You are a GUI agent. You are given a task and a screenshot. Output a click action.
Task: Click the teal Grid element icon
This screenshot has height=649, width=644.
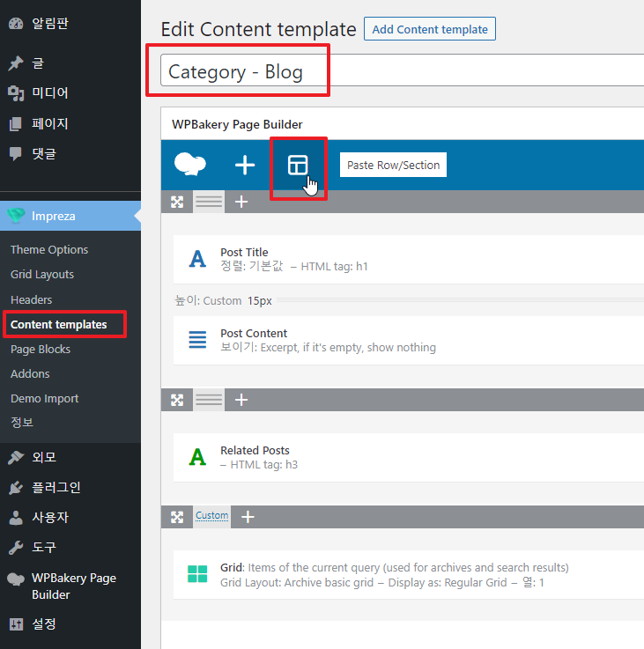pos(197,574)
